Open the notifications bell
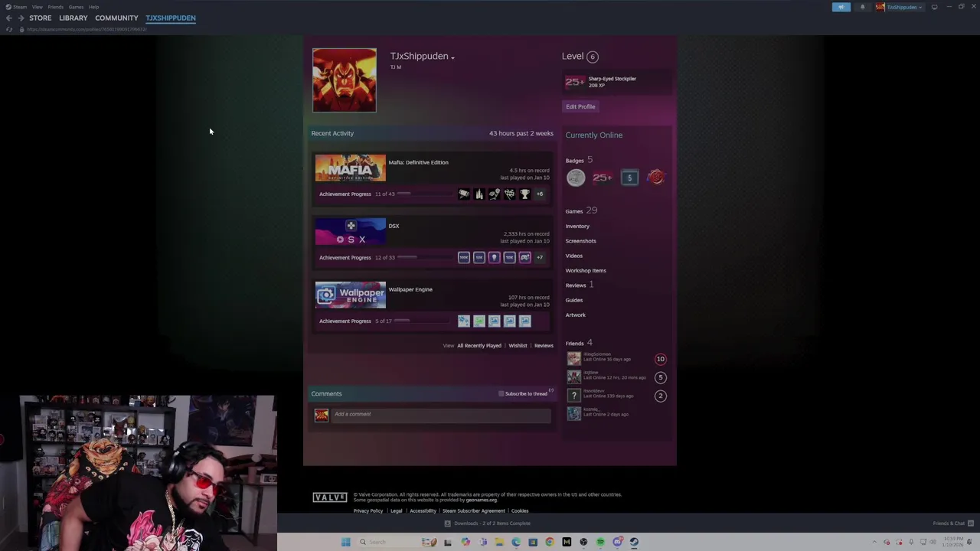The image size is (980, 551). tap(862, 7)
